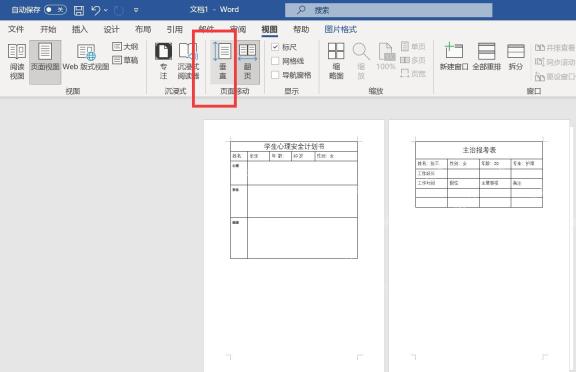
Task: Click the Save disk icon
Action: [x=79, y=10]
